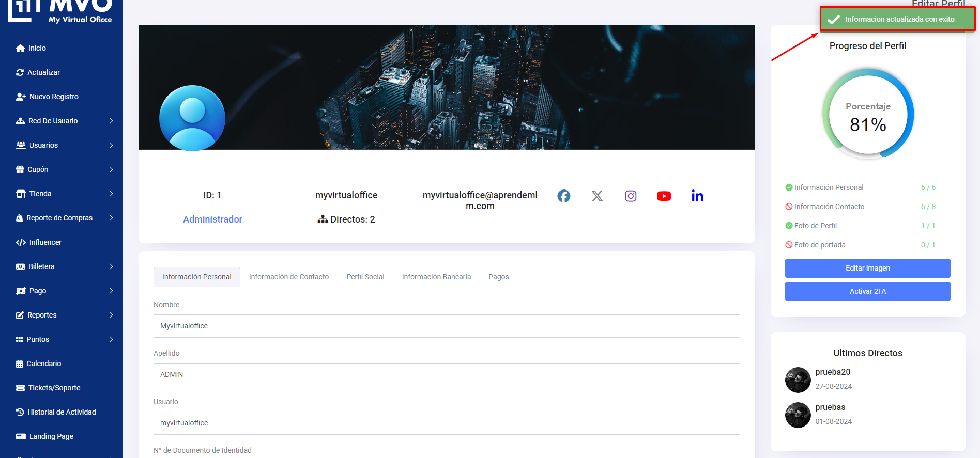Screen dimensions: 980x458
Task: Click the Activar 2FA button
Action: pyautogui.click(x=867, y=291)
